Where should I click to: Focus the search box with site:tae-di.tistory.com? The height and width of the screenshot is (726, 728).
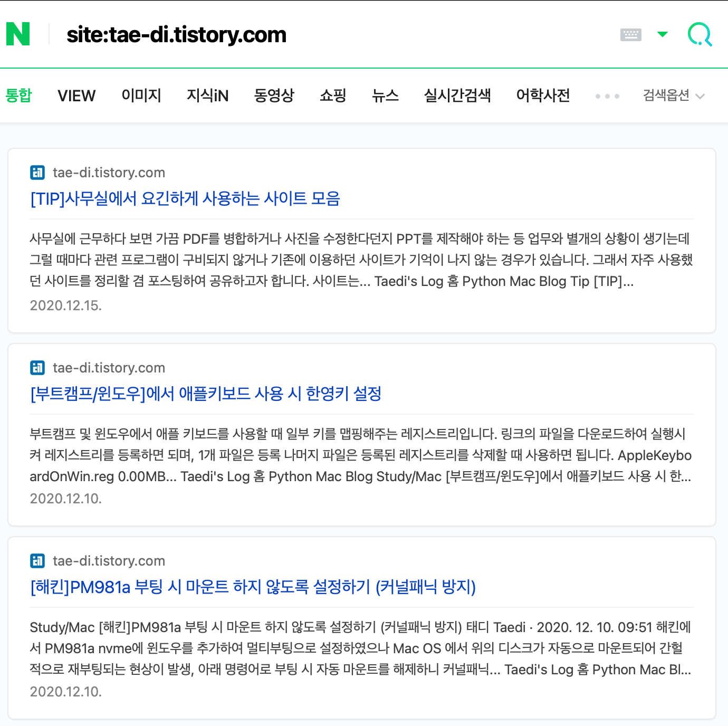176,35
